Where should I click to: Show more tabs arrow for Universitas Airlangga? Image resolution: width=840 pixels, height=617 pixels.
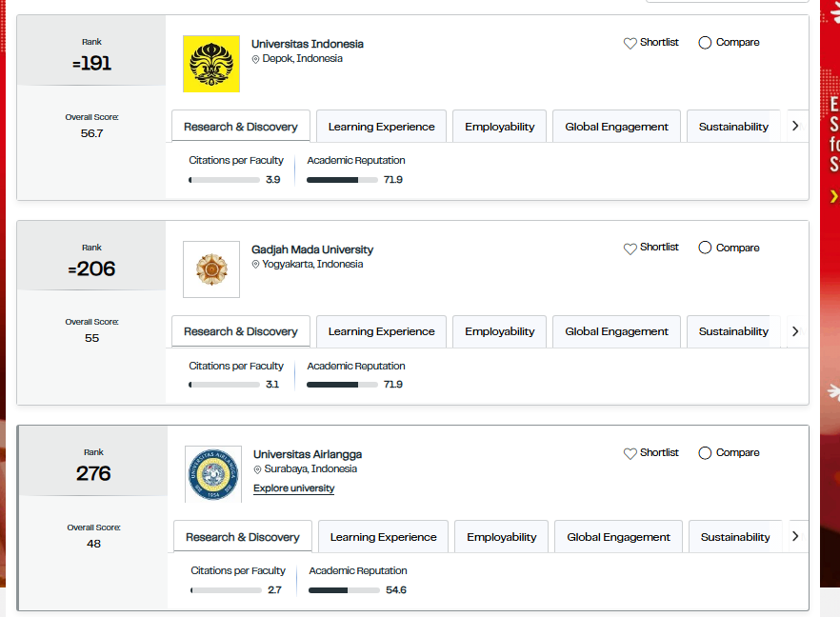(x=795, y=536)
